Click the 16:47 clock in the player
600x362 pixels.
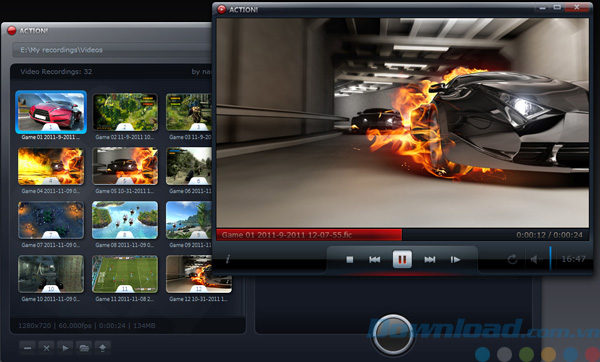click(573, 259)
